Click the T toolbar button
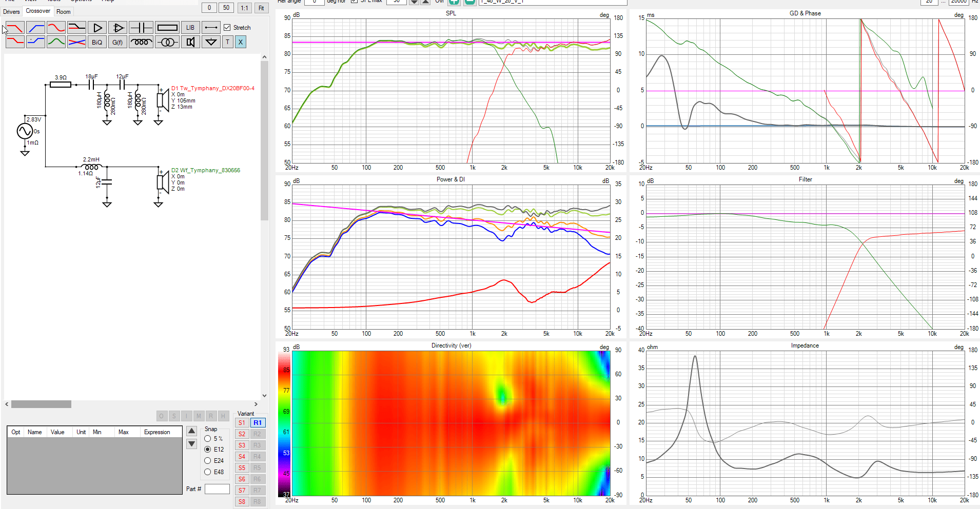The height and width of the screenshot is (509, 980). (227, 42)
